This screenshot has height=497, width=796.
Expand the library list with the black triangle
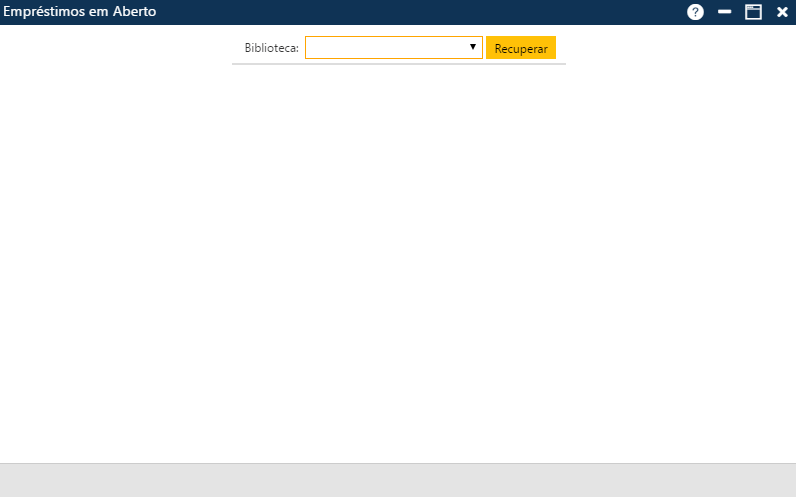tap(472, 47)
